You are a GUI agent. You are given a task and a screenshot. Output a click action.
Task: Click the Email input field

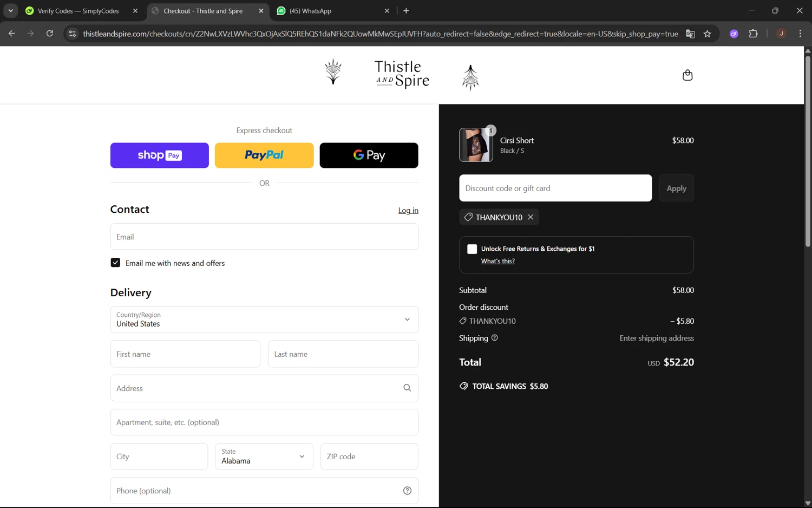264,237
